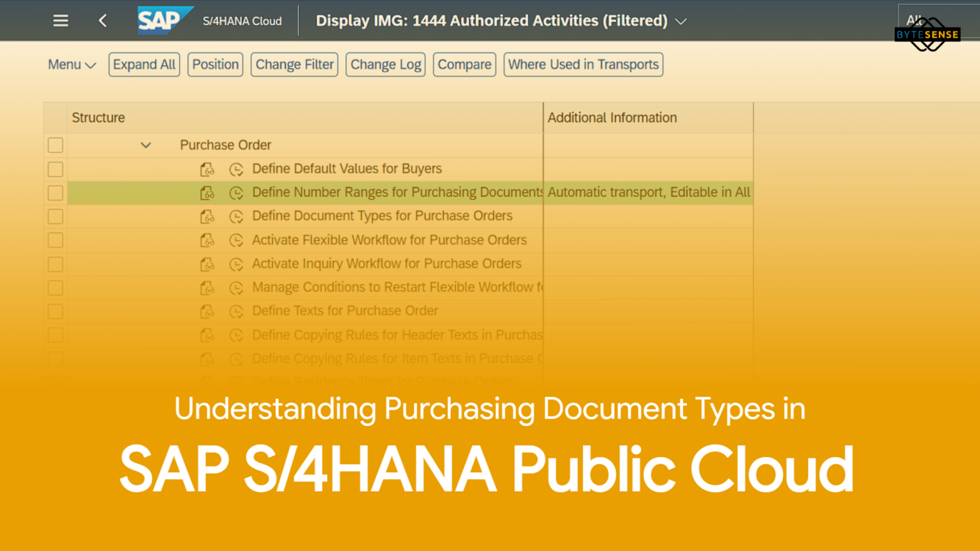Open the Change Log
The image size is (980, 551).
[386, 65]
